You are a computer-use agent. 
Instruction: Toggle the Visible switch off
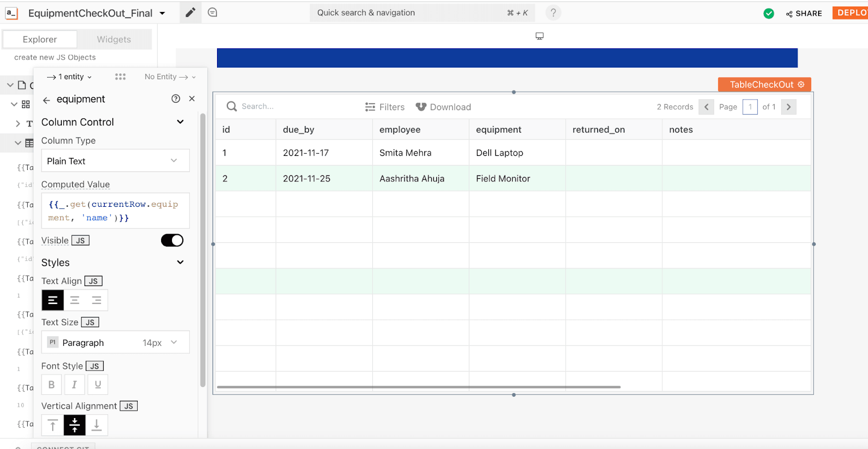[x=172, y=240]
